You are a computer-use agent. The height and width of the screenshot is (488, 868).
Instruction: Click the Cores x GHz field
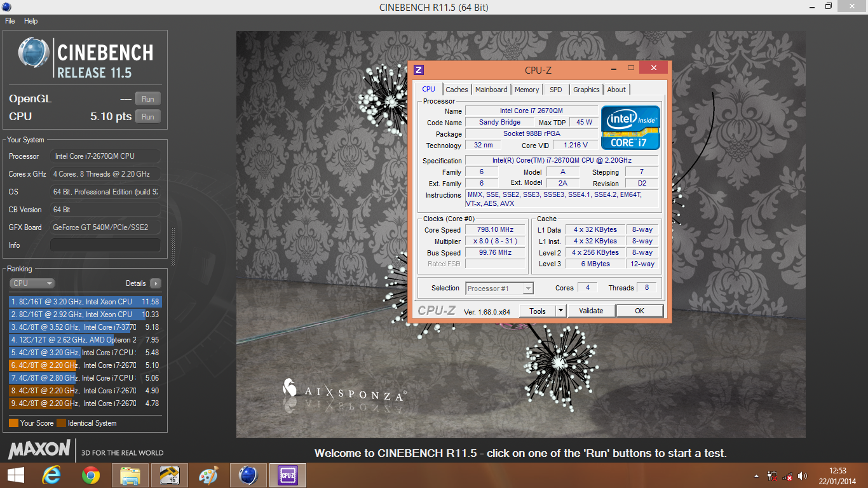tap(105, 174)
